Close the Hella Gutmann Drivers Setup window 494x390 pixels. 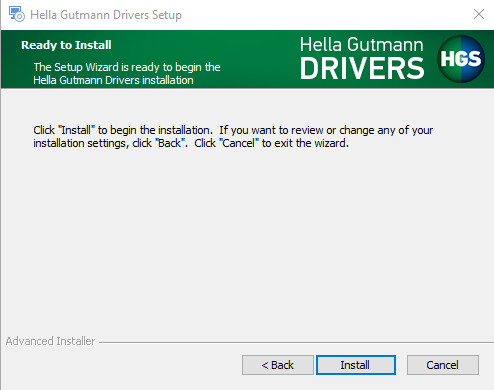(x=479, y=14)
